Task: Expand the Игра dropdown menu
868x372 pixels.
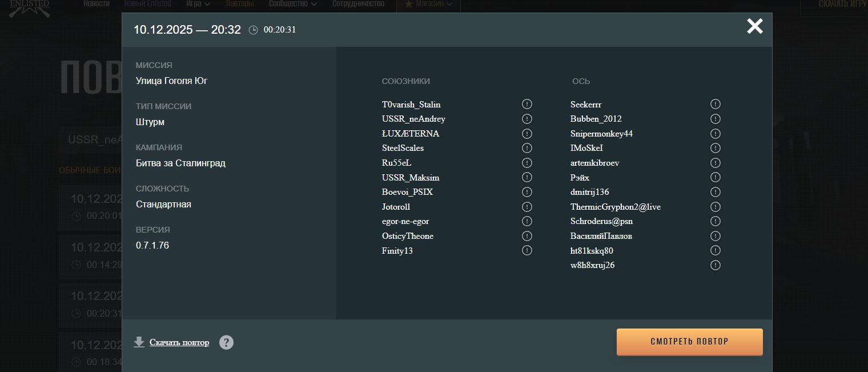Action: 198,4
